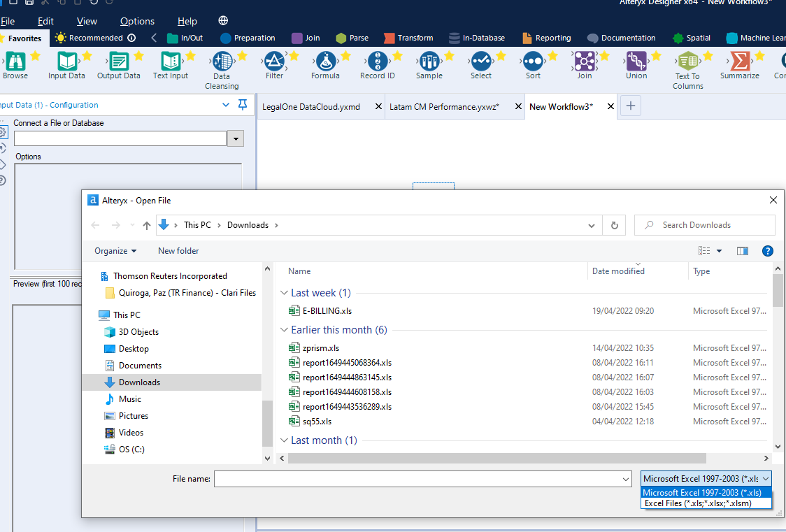
Task: Expand the Organize dropdown menu
Action: point(115,251)
